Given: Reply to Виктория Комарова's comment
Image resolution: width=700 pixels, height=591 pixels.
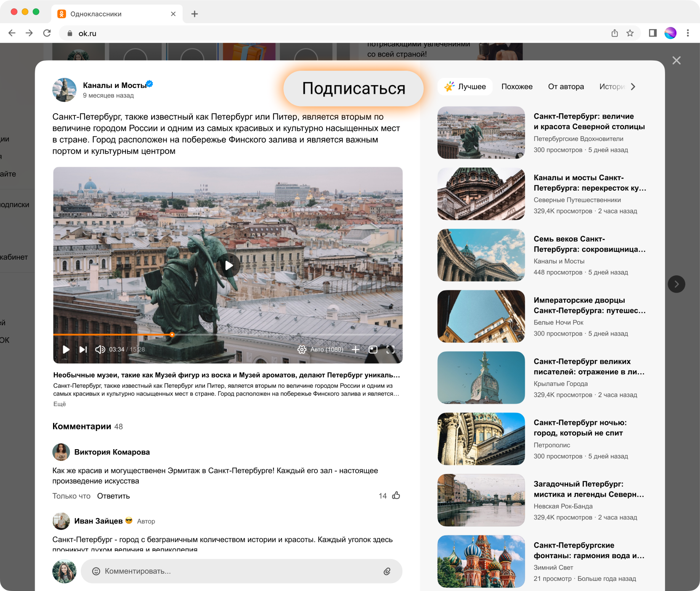Looking at the screenshot, I should click(113, 496).
